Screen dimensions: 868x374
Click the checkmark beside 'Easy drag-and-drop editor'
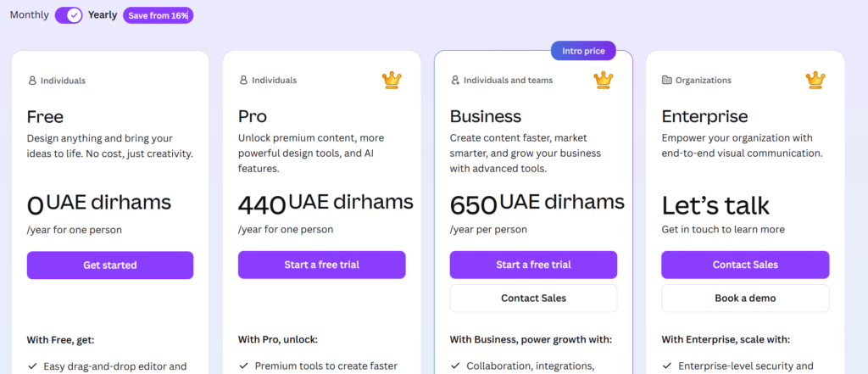click(x=32, y=366)
